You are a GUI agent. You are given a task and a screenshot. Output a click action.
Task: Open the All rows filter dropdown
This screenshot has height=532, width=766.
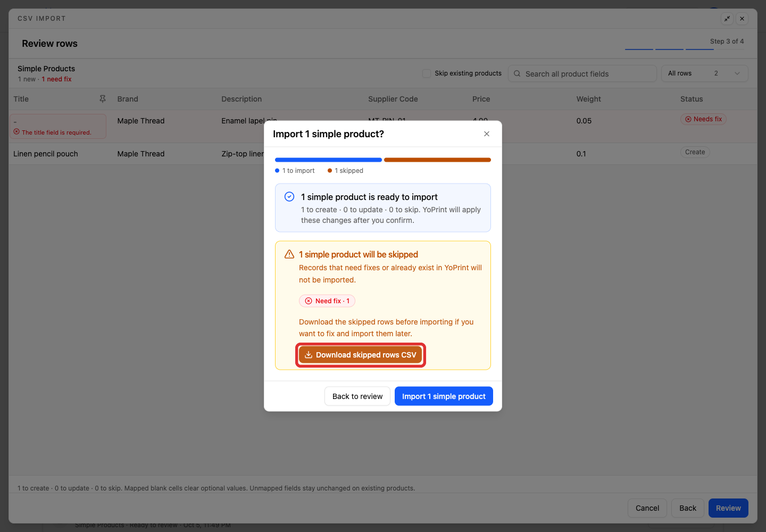(704, 73)
